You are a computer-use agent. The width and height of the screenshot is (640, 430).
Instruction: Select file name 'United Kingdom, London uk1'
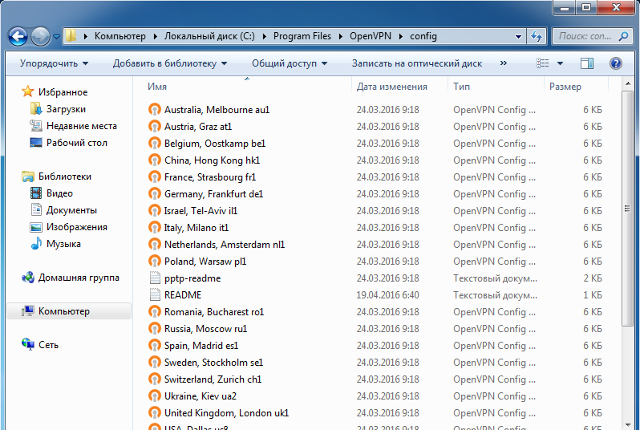tap(226, 413)
